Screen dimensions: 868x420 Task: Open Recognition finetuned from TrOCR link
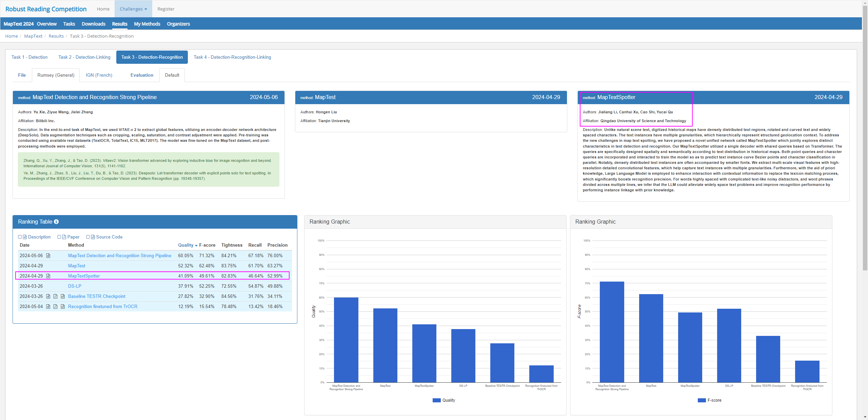pyautogui.click(x=103, y=307)
